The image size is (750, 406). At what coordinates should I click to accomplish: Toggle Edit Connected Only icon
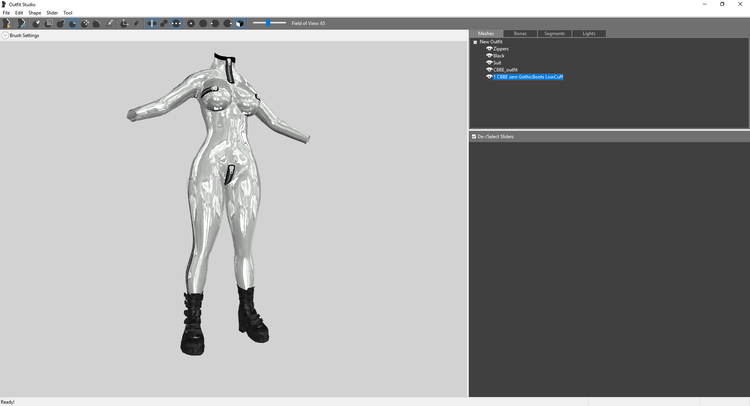point(164,23)
